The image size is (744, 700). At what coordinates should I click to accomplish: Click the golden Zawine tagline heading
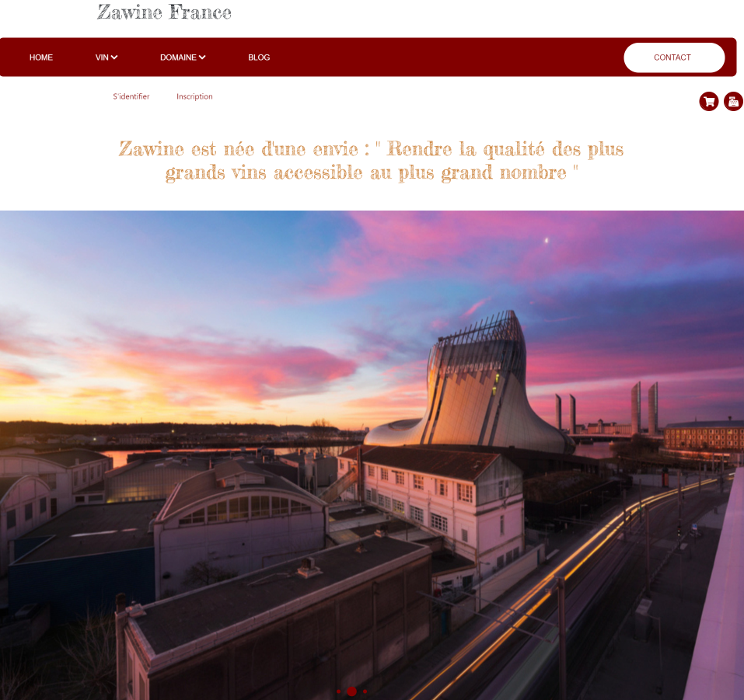[x=371, y=160]
